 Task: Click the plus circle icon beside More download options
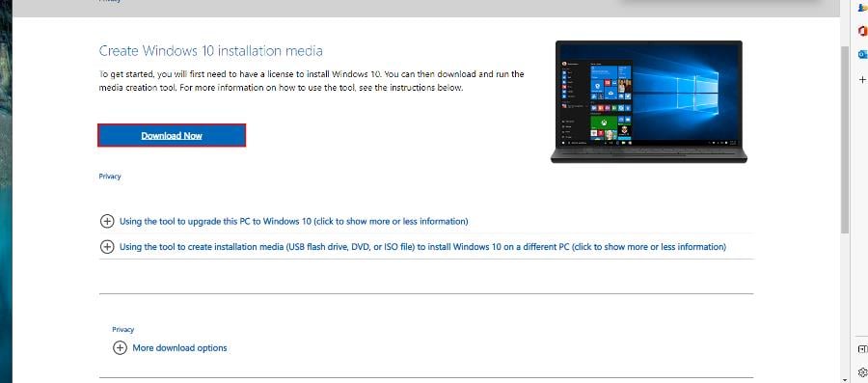tap(120, 348)
